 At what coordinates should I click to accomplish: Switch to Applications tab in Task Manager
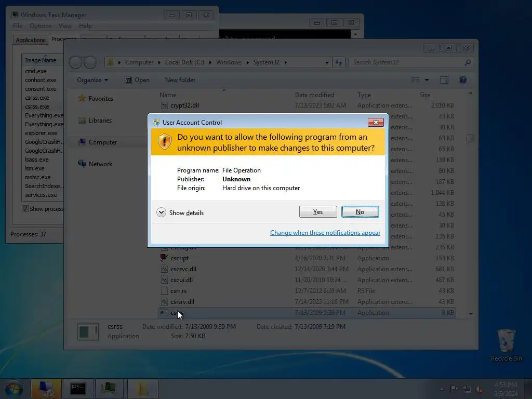click(31, 39)
